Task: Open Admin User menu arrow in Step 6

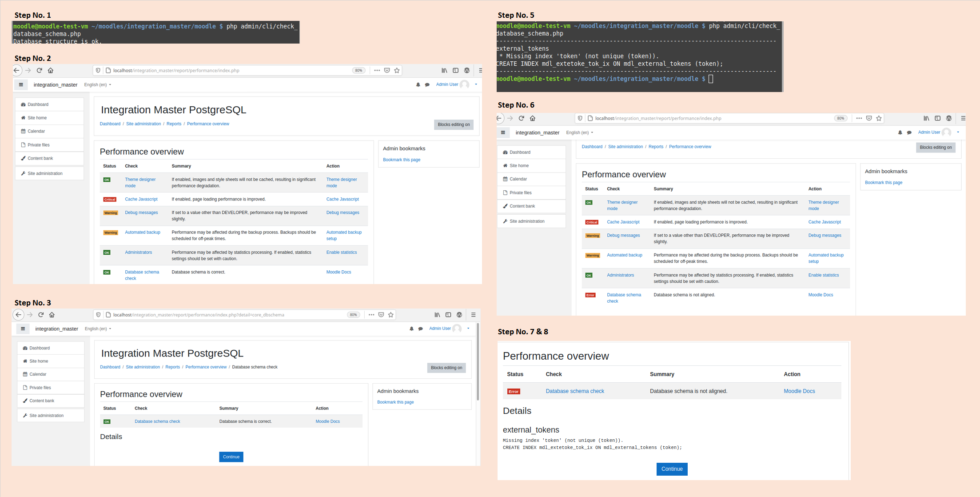Action: click(958, 132)
